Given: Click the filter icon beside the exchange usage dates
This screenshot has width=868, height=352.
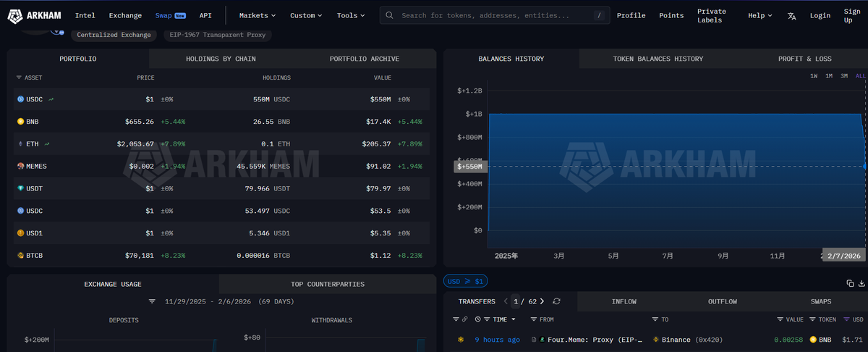Looking at the screenshot, I should pos(152,301).
